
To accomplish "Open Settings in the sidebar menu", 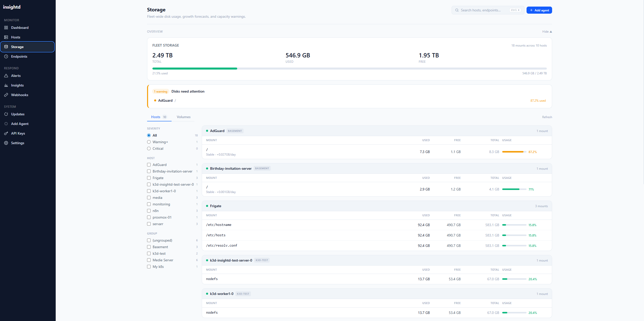I will 27,143.
